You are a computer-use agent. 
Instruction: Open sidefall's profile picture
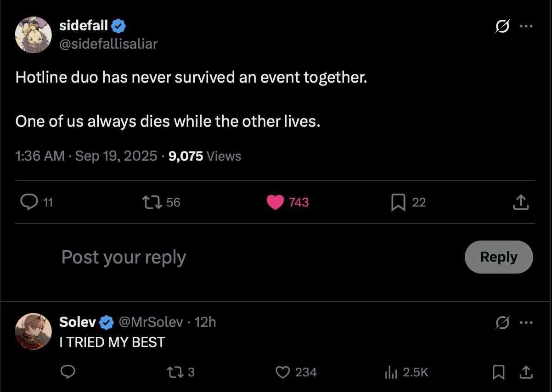(x=33, y=34)
